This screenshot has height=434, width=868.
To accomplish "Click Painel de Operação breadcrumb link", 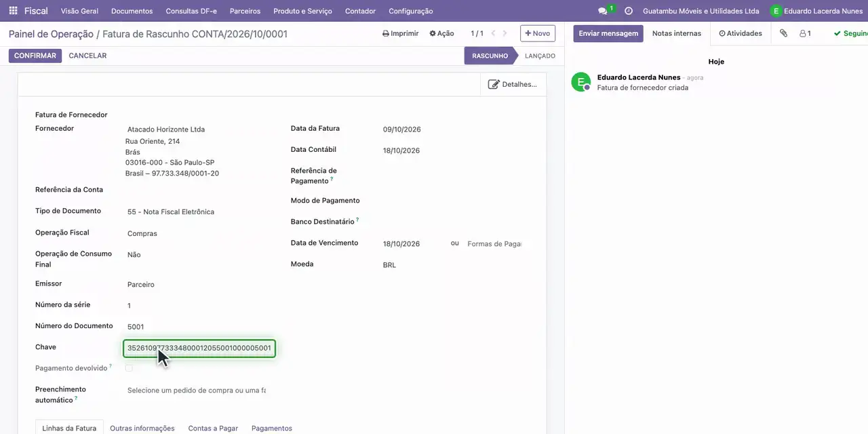I will [x=51, y=33].
